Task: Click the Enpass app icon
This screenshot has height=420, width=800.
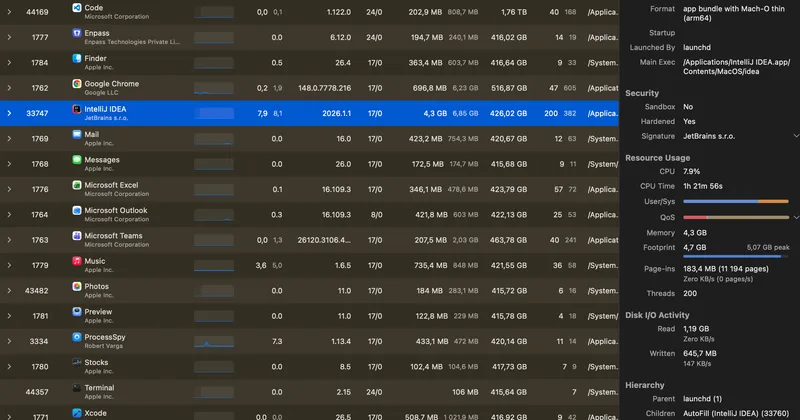Action: click(x=77, y=33)
